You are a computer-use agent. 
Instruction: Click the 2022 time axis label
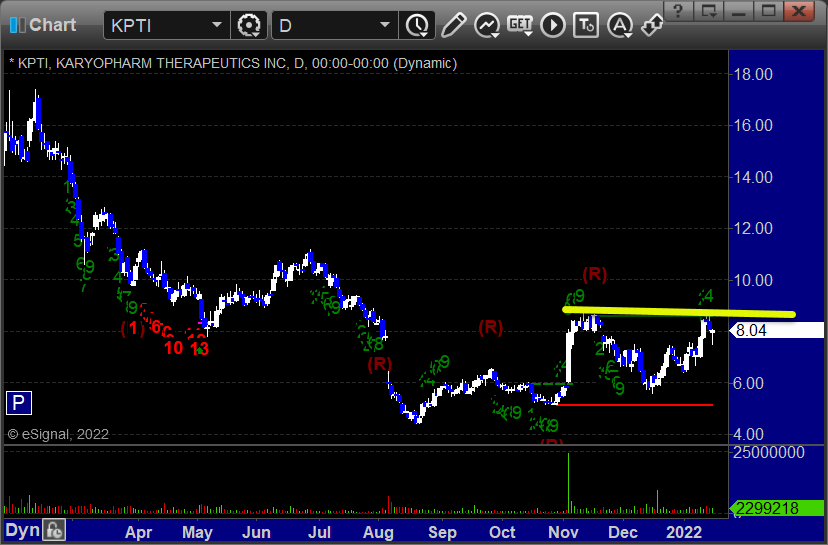pos(684,532)
